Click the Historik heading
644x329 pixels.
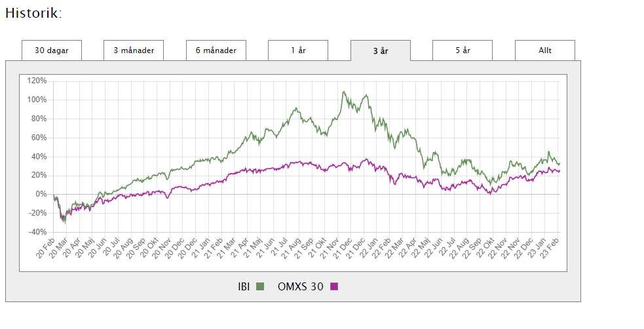[33, 13]
